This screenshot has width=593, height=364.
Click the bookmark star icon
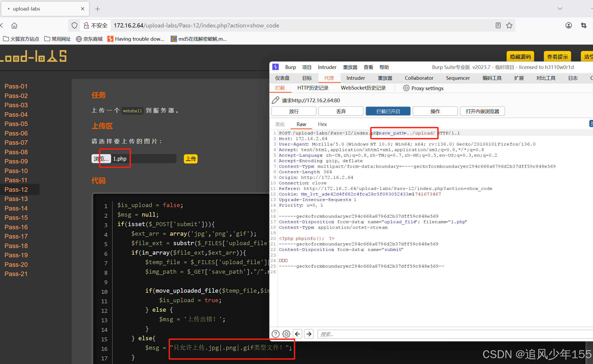509,26
